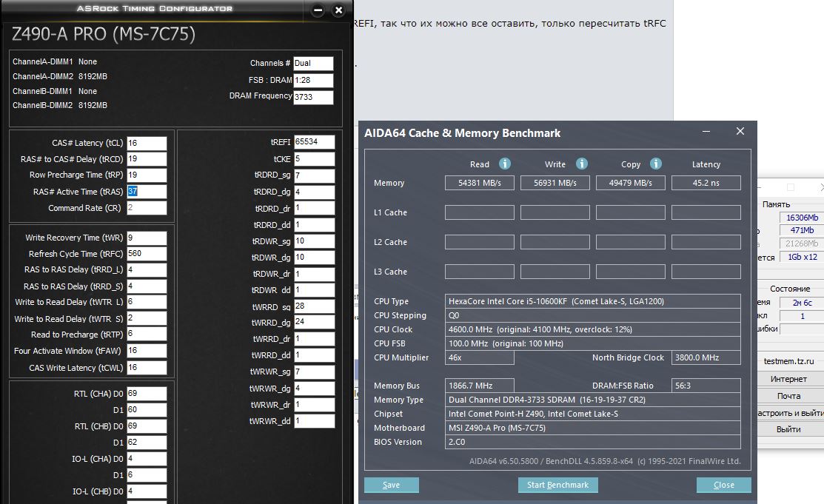Click the Интернет button in TestMem window
The height and width of the screenshot is (504, 824).
point(788,379)
